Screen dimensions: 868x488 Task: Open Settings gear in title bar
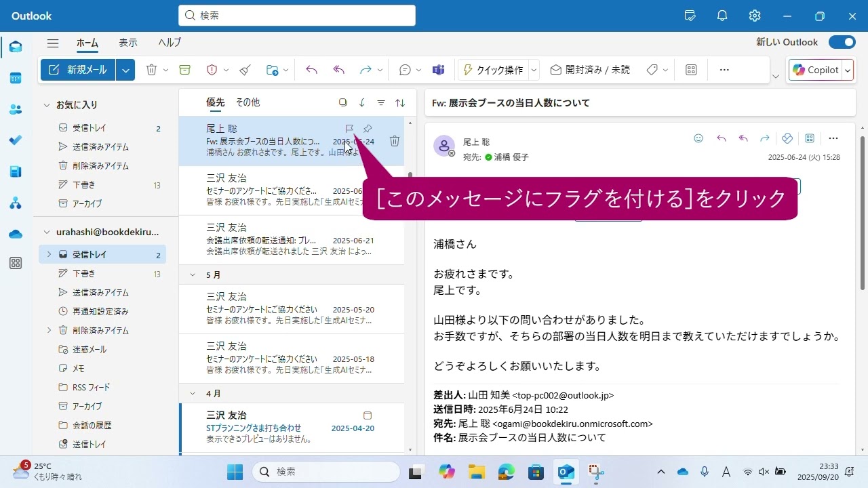[755, 16]
